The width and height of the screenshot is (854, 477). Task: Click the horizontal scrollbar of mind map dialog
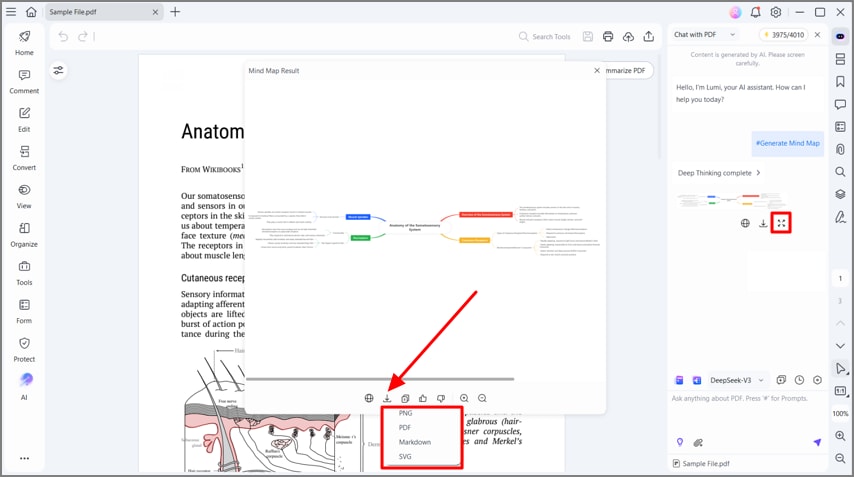coord(380,379)
